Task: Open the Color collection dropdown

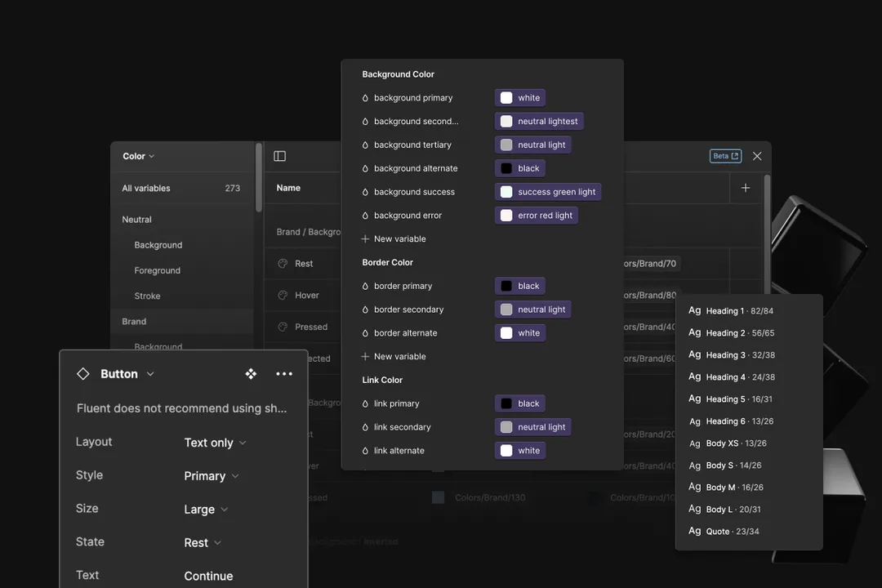Action: 138,156
